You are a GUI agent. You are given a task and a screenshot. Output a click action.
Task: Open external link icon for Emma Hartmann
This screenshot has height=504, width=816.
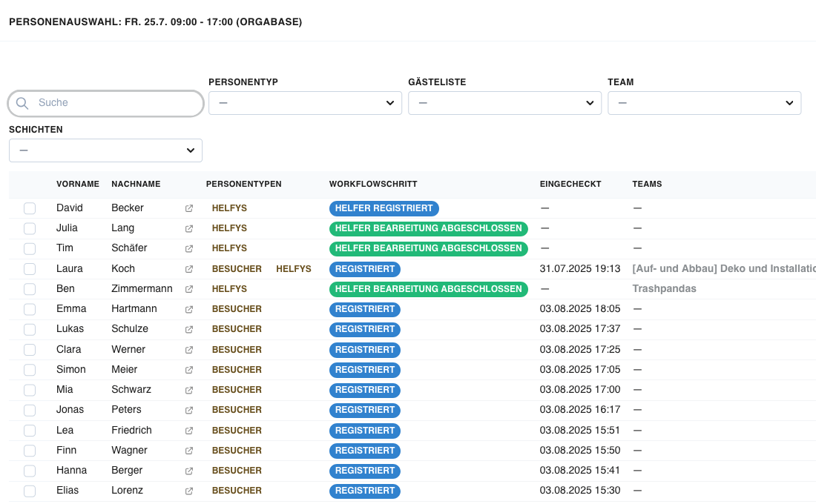(189, 310)
